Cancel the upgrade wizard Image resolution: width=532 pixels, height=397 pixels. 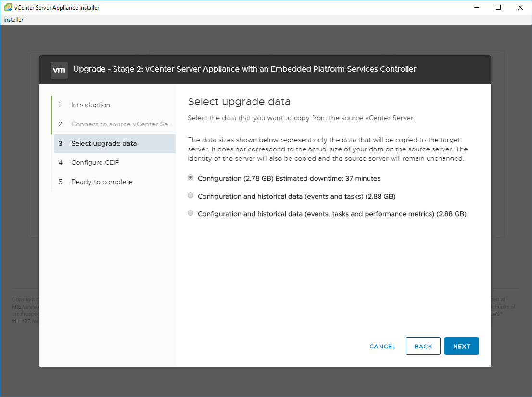point(382,346)
